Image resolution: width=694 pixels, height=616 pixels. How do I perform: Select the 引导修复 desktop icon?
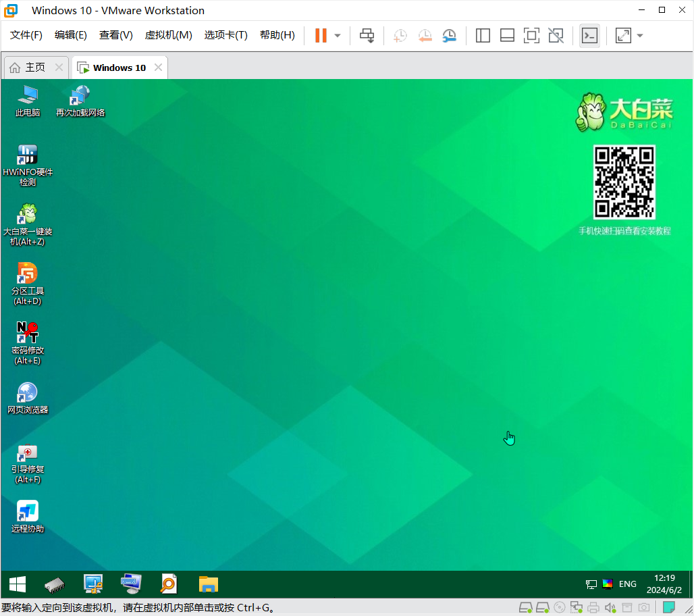pos(28,463)
